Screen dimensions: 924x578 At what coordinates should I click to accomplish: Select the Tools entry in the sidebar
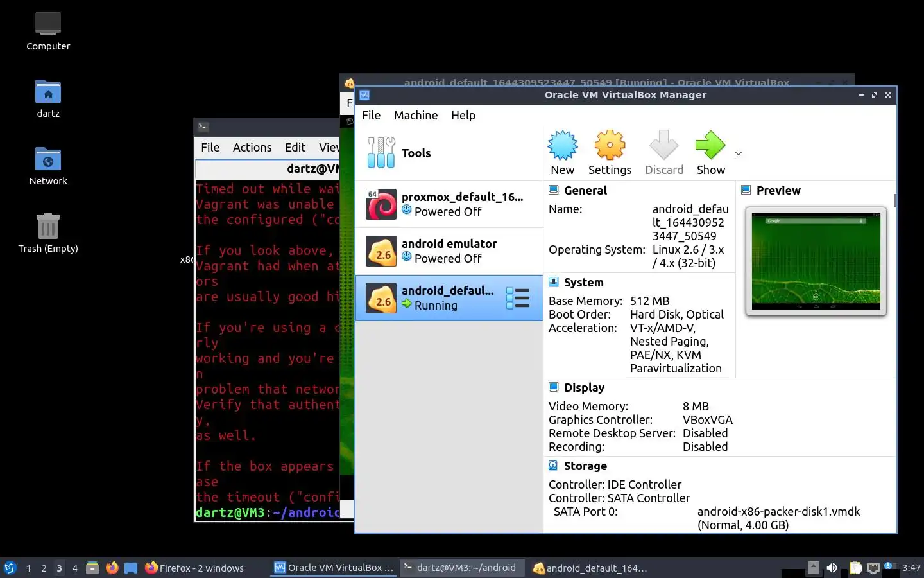click(x=449, y=153)
